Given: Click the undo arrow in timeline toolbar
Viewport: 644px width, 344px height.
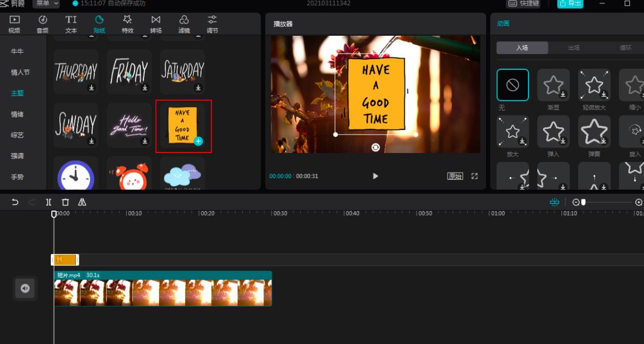Looking at the screenshot, I should (15, 202).
